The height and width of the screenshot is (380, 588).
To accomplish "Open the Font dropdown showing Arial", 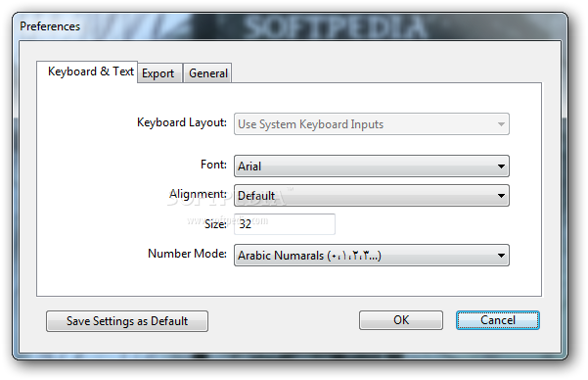I will (x=371, y=166).
